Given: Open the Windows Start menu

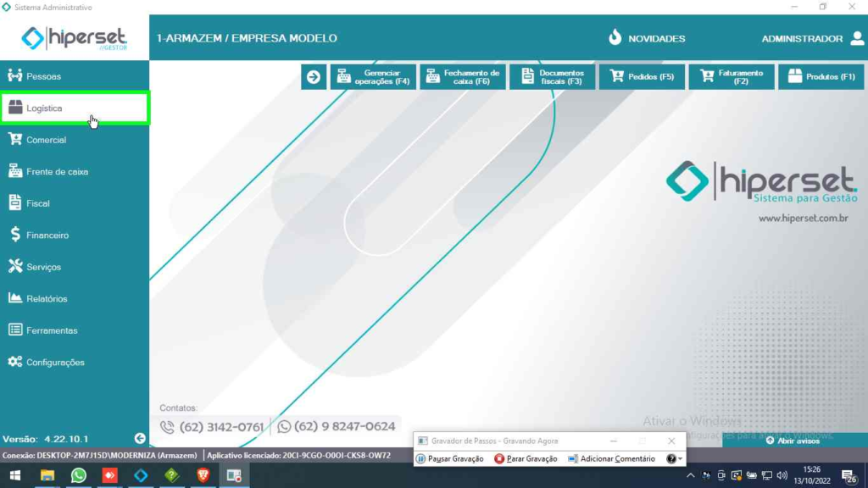Looking at the screenshot, I should [x=14, y=476].
